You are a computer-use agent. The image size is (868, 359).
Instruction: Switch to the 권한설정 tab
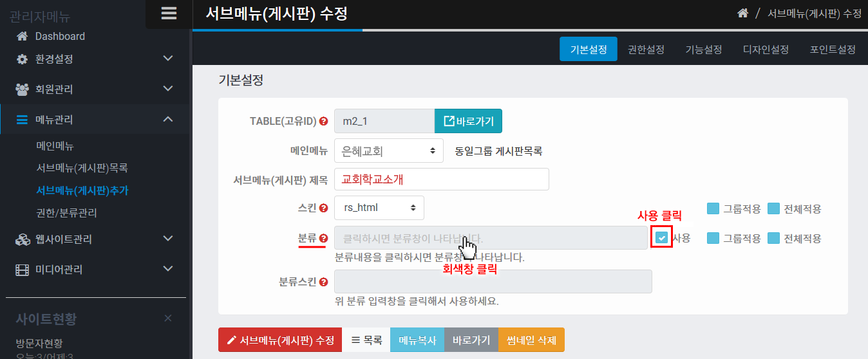tap(646, 50)
